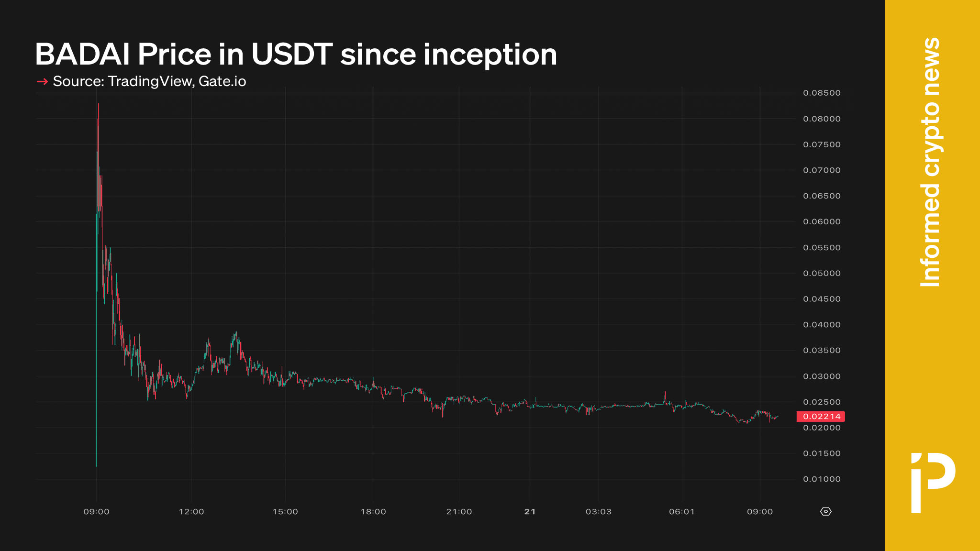Click the 03:03 time axis label

599,512
